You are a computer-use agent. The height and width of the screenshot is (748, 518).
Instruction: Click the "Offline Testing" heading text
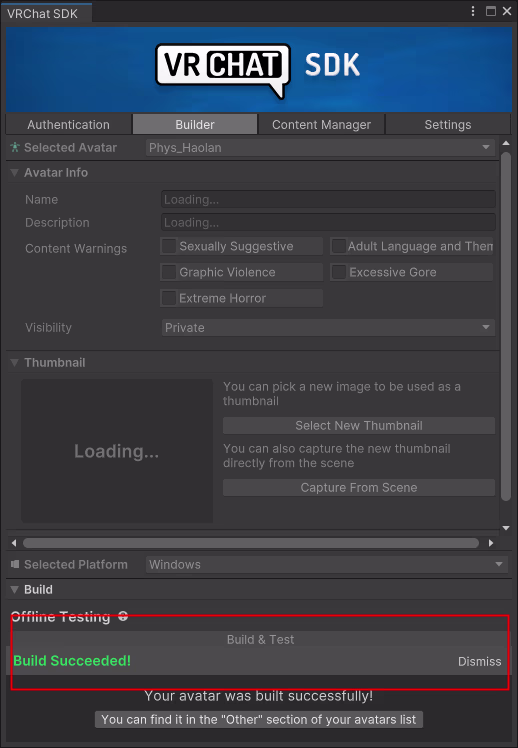pyautogui.click(x=60, y=616)
